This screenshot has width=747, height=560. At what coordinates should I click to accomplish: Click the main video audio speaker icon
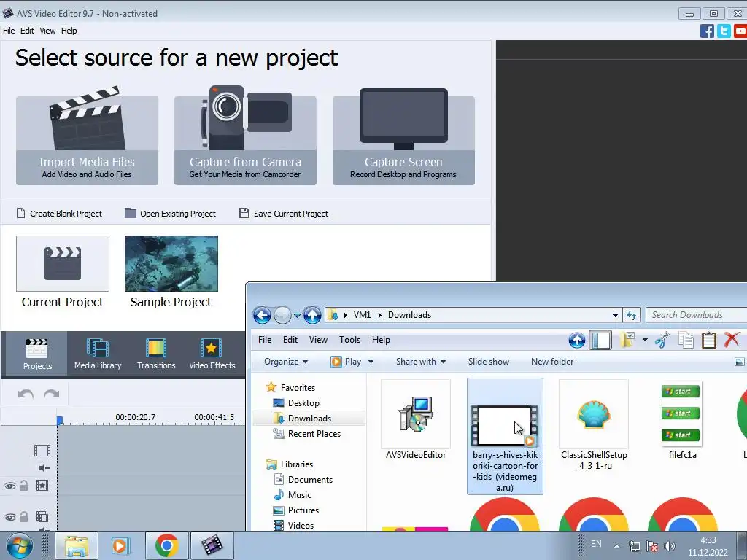(x=44, y=468)
